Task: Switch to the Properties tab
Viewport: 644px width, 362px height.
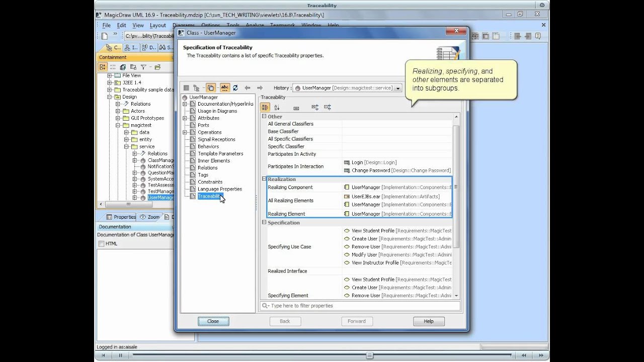Action: (x=121, y=217)
